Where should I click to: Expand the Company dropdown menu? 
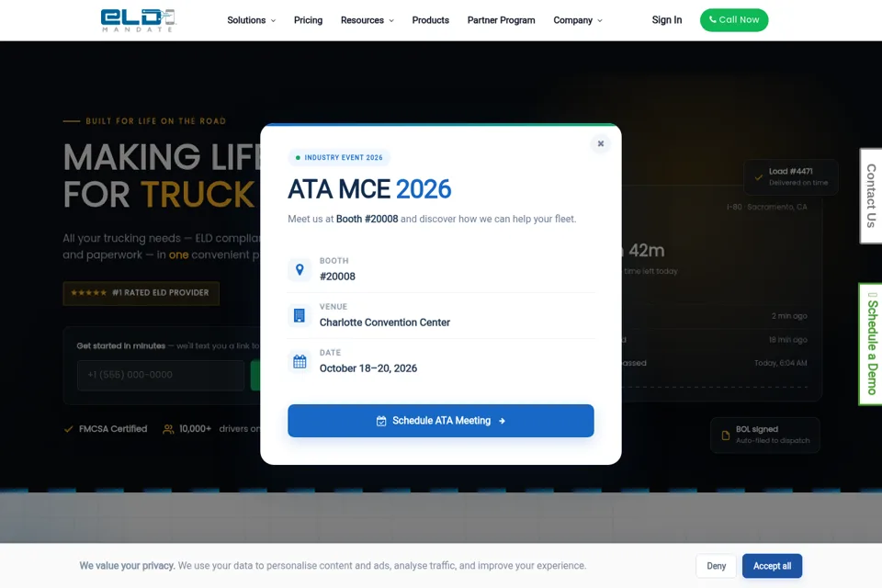pyautogui.click(x=578, y=20)
